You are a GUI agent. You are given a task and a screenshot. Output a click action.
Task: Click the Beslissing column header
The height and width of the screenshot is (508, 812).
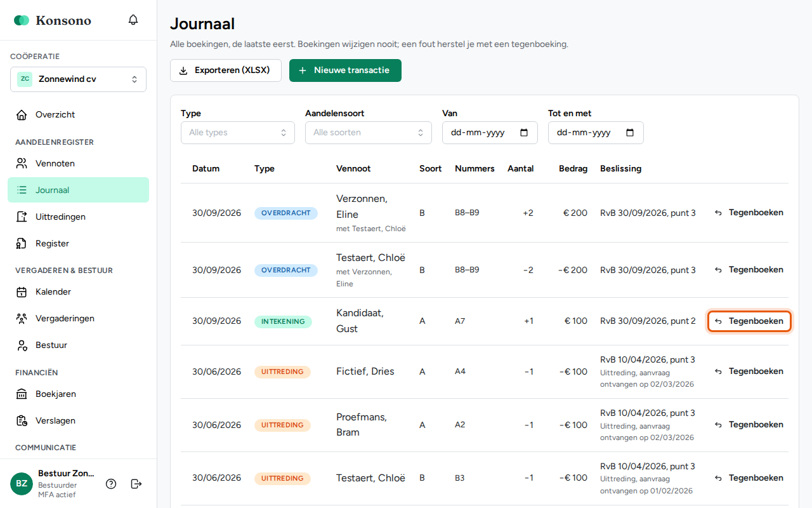(x=620, y=169)
